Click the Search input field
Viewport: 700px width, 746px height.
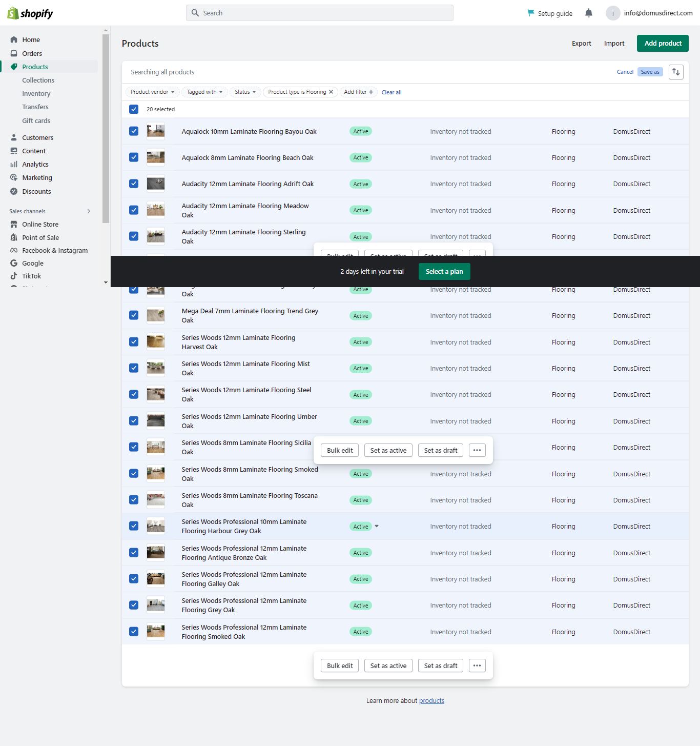tap(320, 13)
